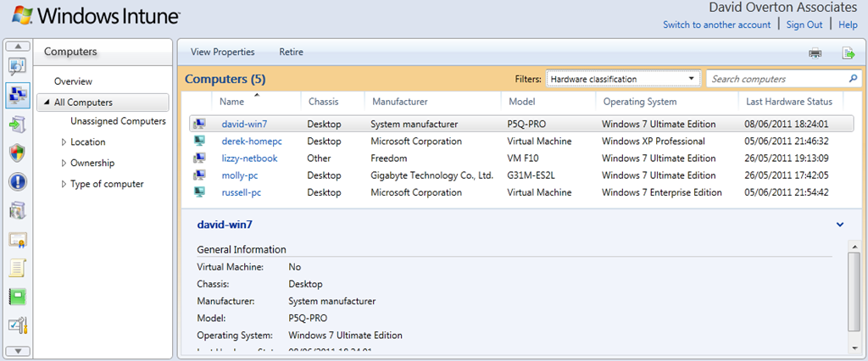Open the Help link
Viewport: 868px width, 361px height.
[848, 25]
